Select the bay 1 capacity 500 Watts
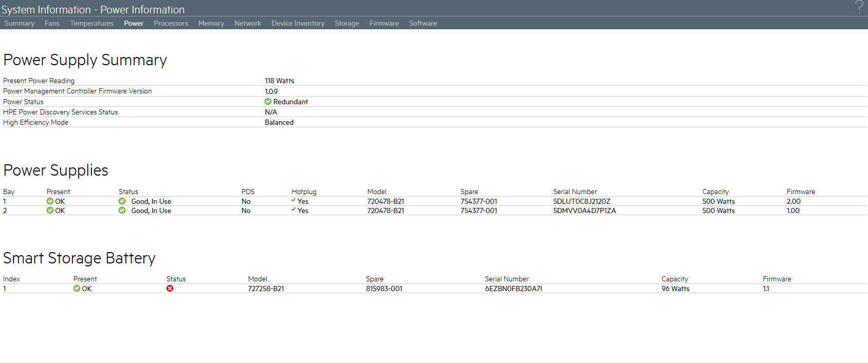Viewport: 868px width, 363px height. point(719,201)
